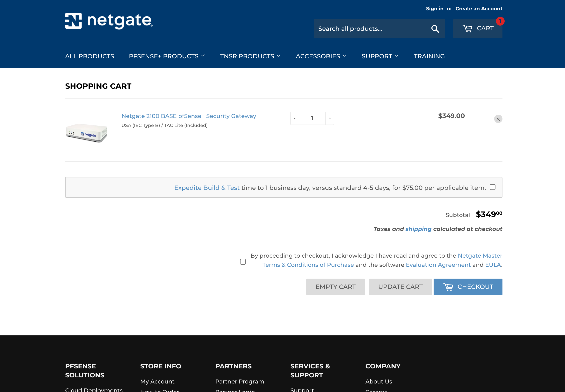Click the shipping link
Screen dimensions: 565x392
point(418,229)
